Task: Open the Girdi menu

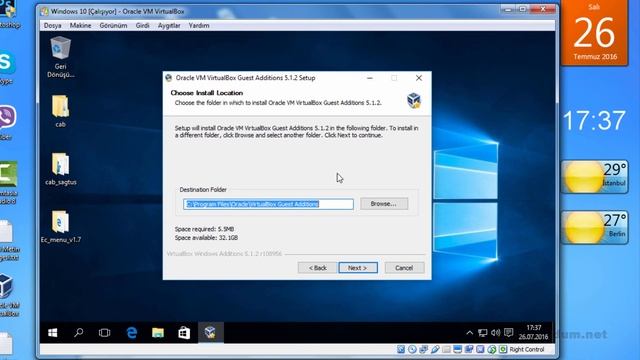Action: pos(142,25)
